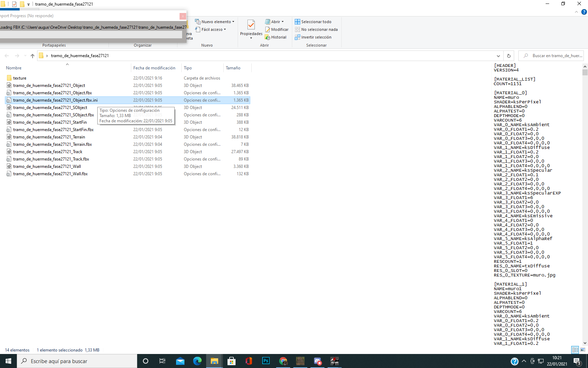Open the Fácil acceso dropdown

click(x=211, y=29)
